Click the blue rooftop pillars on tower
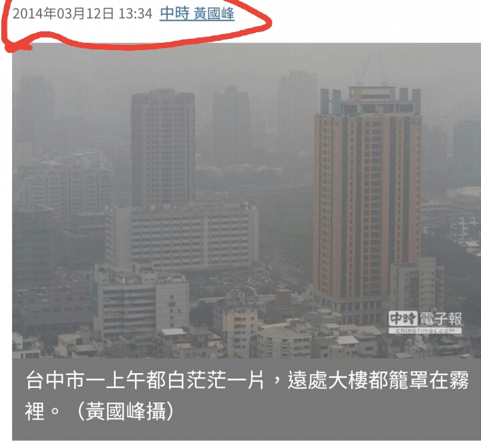The width and height of the screenshot is (481, 448). [x=370, y=102]
